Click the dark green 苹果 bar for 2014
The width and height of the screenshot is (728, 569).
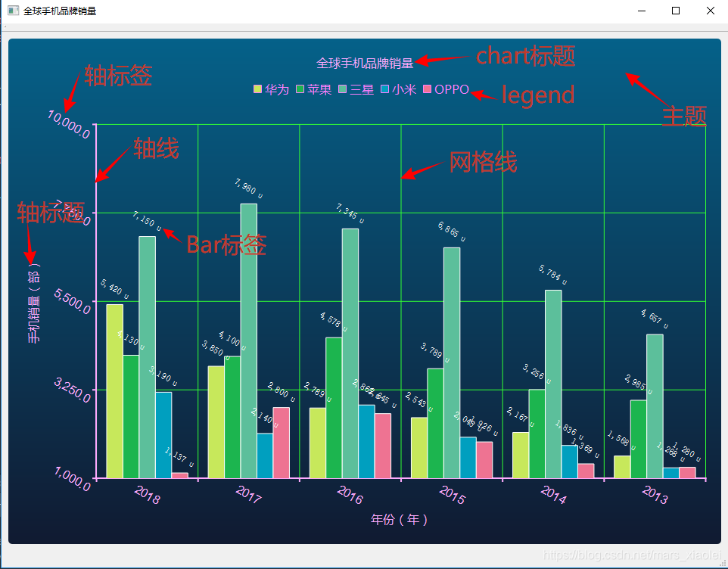[537, 434]
